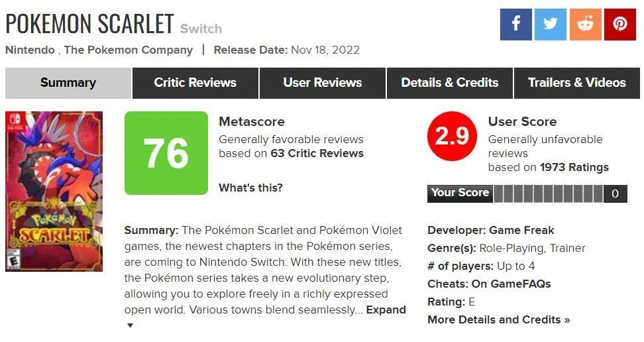Set your score on rating bar

pos(548,194)
